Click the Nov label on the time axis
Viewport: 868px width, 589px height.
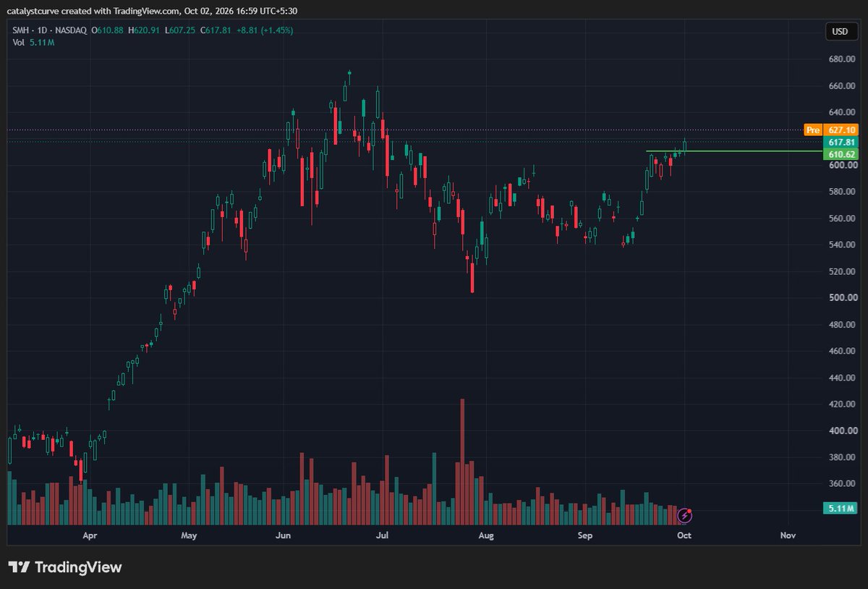(x=788, y=536)
